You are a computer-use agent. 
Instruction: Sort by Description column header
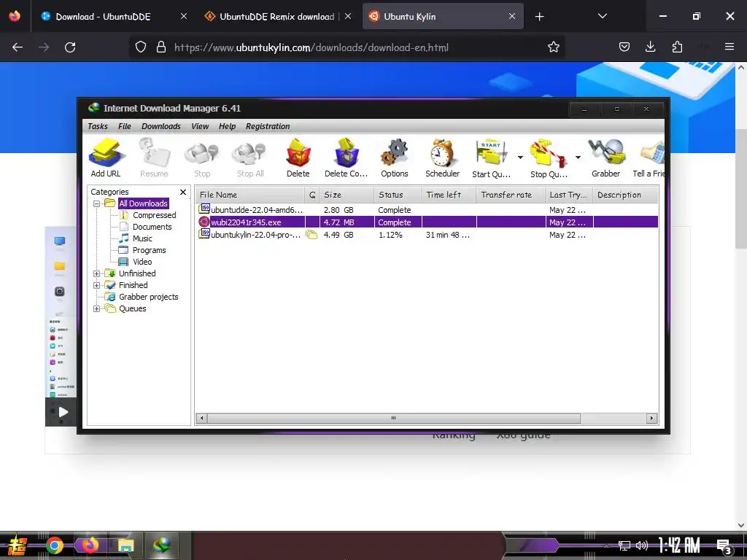point(626,195)
